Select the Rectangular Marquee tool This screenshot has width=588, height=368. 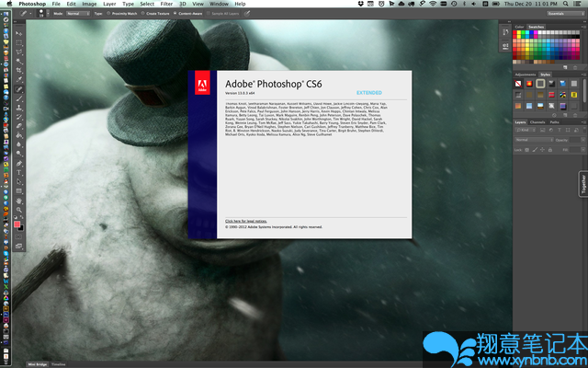click(18, 43)
